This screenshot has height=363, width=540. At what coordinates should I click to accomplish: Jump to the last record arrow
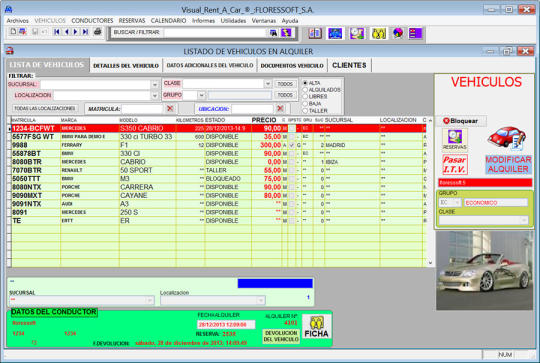(x=85, y=32)
